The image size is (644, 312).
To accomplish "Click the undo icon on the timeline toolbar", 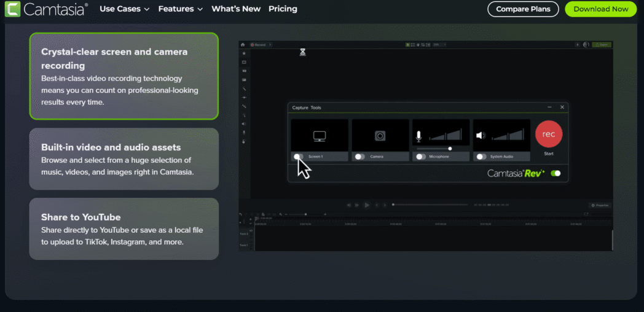I will click(x=241, y=214).
